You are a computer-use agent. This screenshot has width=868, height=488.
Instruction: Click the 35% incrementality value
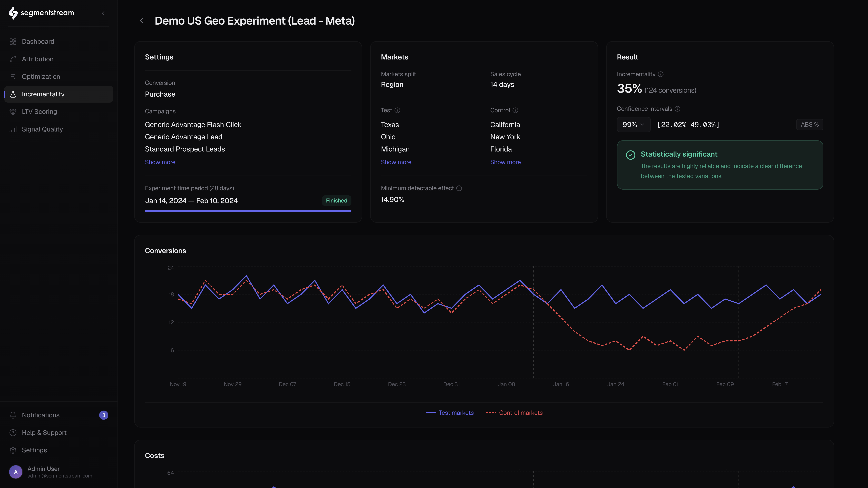(x=629, y=89)
